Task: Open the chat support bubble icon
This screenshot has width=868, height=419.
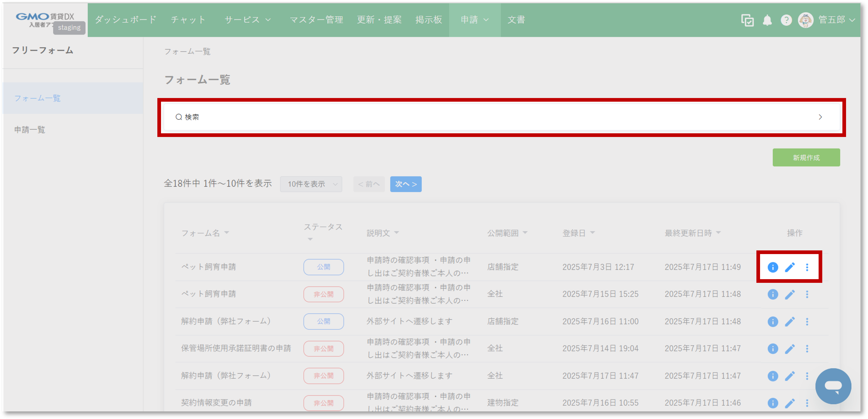Action: (x=833, y=386)
